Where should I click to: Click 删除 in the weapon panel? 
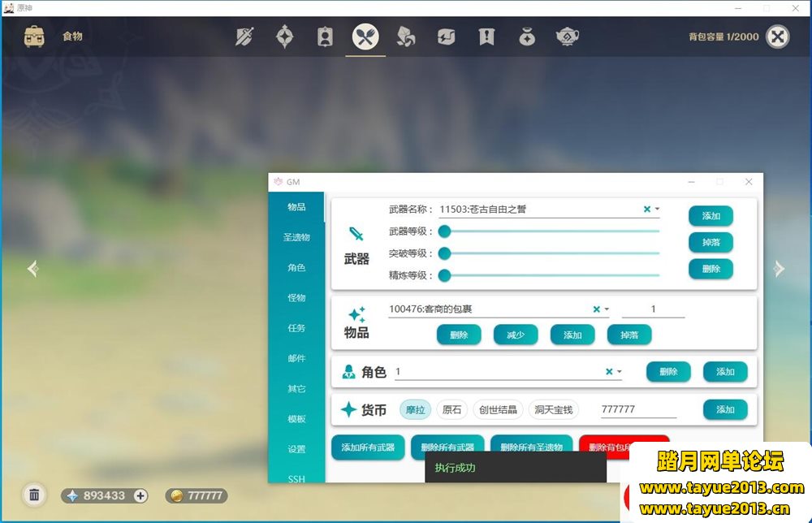click(x=710, y=269)
